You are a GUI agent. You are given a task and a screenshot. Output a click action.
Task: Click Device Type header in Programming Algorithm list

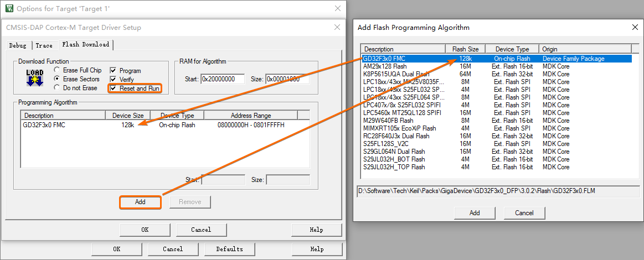177,116
